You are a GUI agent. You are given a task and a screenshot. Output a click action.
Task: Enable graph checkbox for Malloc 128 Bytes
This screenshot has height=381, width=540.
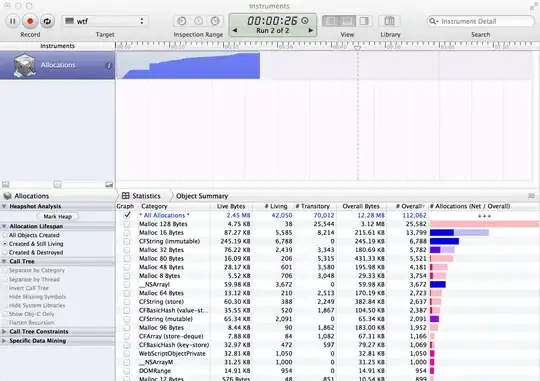pos(127,224)
